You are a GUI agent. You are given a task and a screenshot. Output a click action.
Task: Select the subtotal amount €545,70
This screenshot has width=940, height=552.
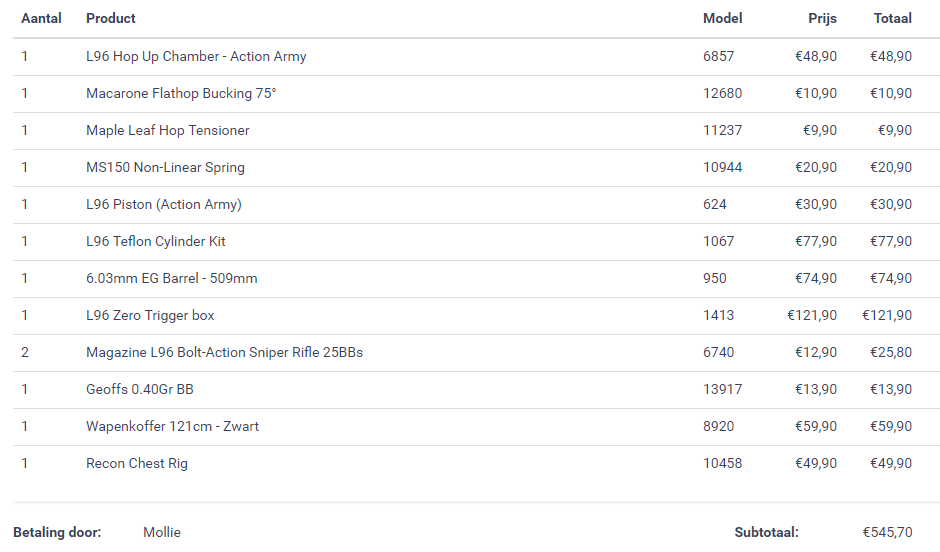tap(887, 532)
